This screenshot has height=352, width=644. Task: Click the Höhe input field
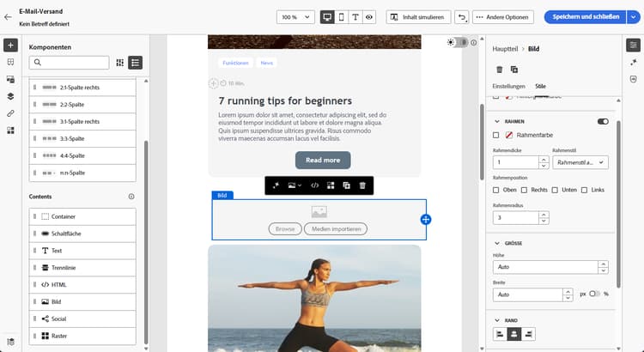545,267
